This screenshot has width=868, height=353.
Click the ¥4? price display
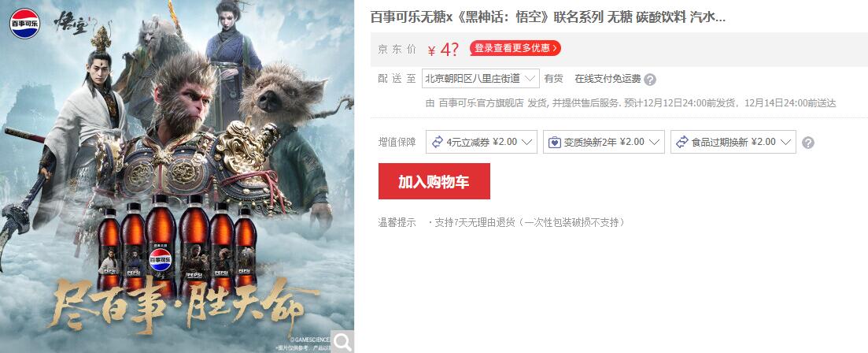click(443, 50)
